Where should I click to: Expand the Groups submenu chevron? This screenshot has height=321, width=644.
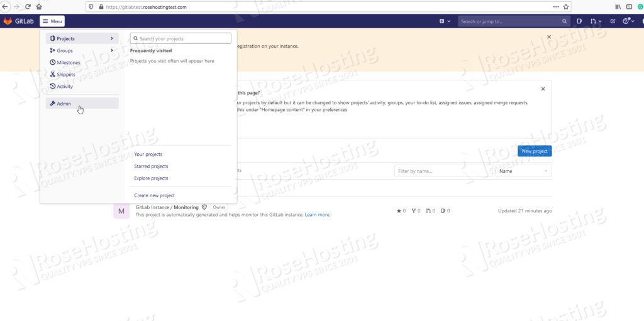[x=112, y=50]
